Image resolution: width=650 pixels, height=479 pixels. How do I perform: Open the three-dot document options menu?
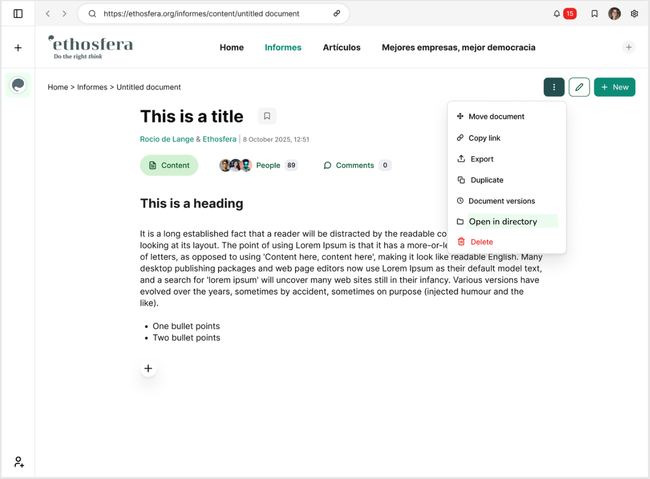pyautogui.click(x=554, y=87)
